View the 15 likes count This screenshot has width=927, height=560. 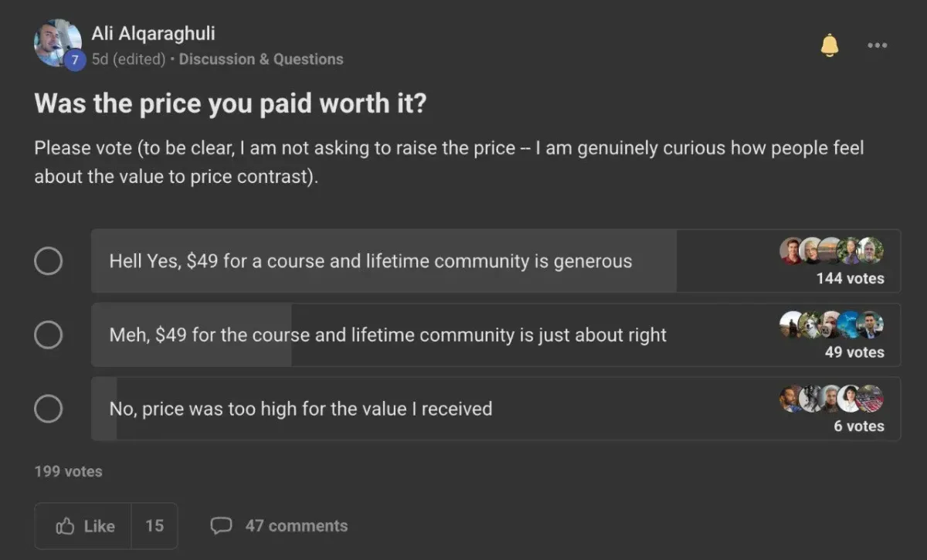click(154, 526)
